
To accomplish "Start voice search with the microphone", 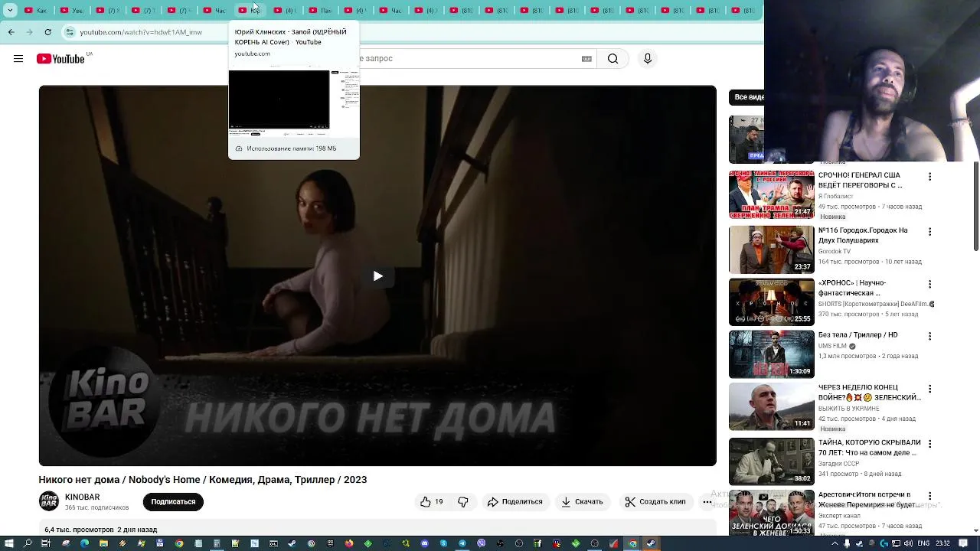I will coord(648,59).
